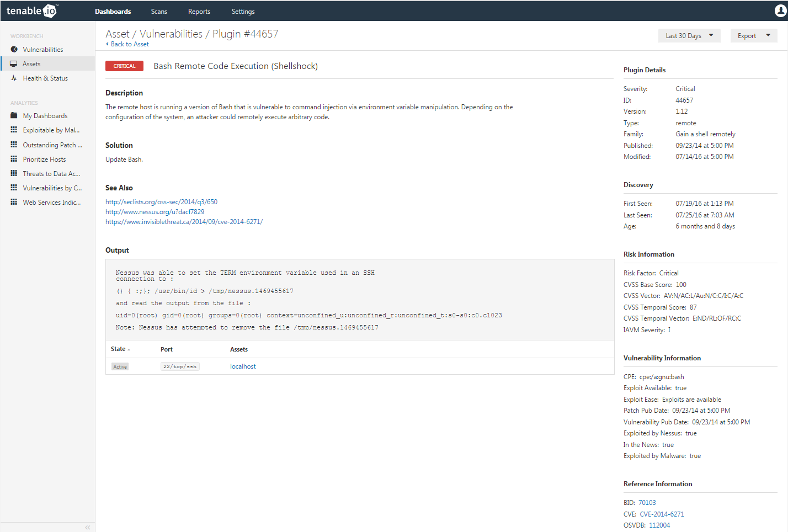Image resolution: width=788 pixels, height=532 pixels.
Task: Go Back to Asset
Action: [129, 44]
